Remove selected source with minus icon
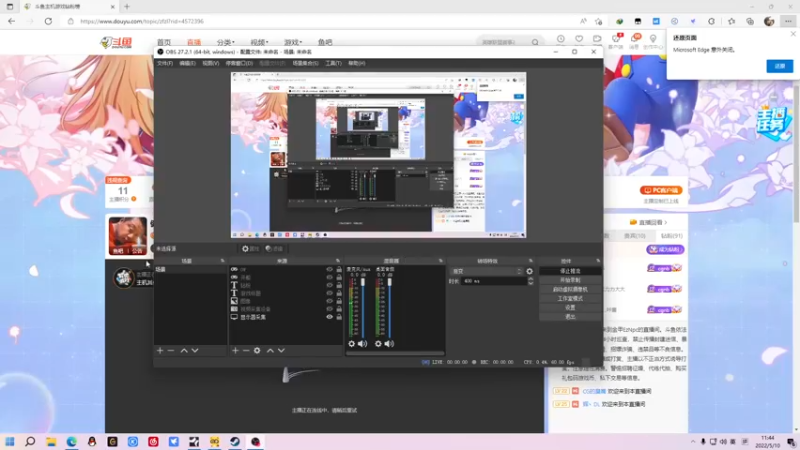The image size is (800, 450). 246,351
